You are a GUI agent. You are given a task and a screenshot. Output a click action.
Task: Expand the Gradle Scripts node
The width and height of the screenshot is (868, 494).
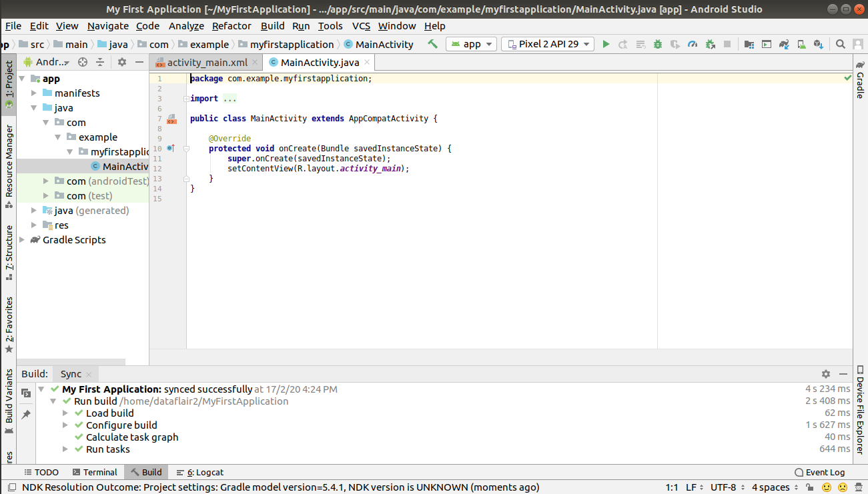23,240
